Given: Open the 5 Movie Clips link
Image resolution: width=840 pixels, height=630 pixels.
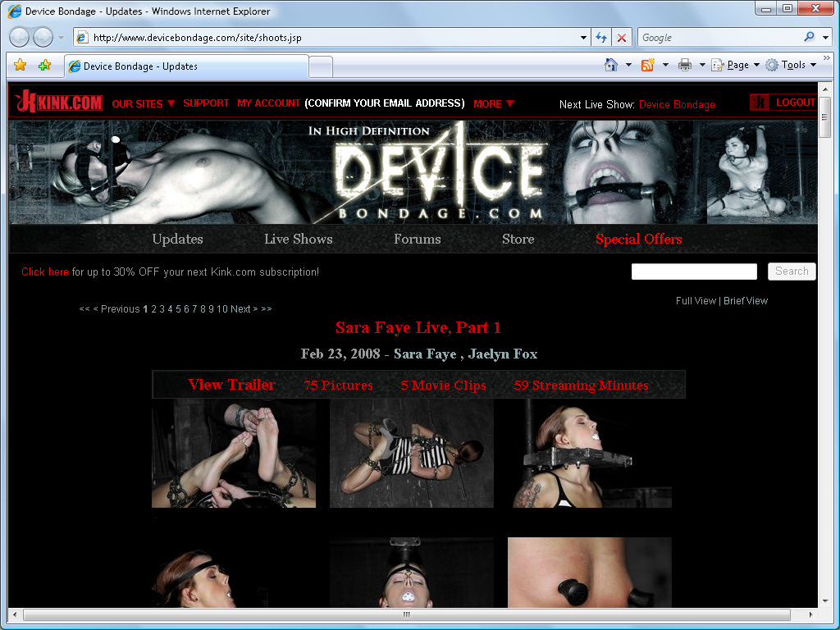Looking at the screenshot, I should click(444, 386).
